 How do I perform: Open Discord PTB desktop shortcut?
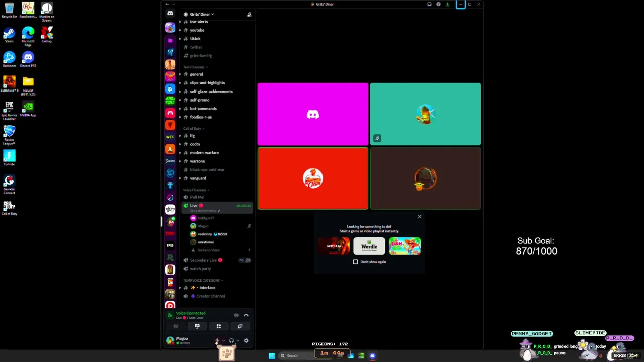(x=28, y=59)
